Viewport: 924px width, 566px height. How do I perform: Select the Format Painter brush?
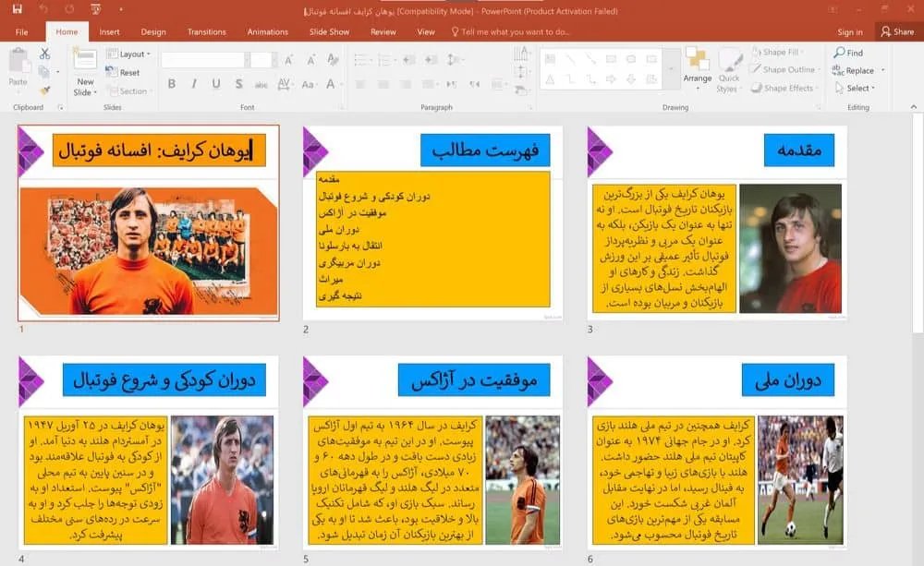tap(44, 90)
